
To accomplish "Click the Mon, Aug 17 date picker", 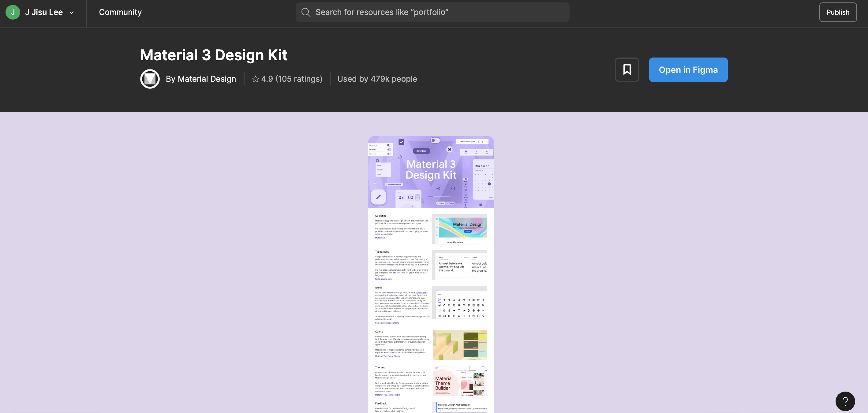I will pos(483,179).
